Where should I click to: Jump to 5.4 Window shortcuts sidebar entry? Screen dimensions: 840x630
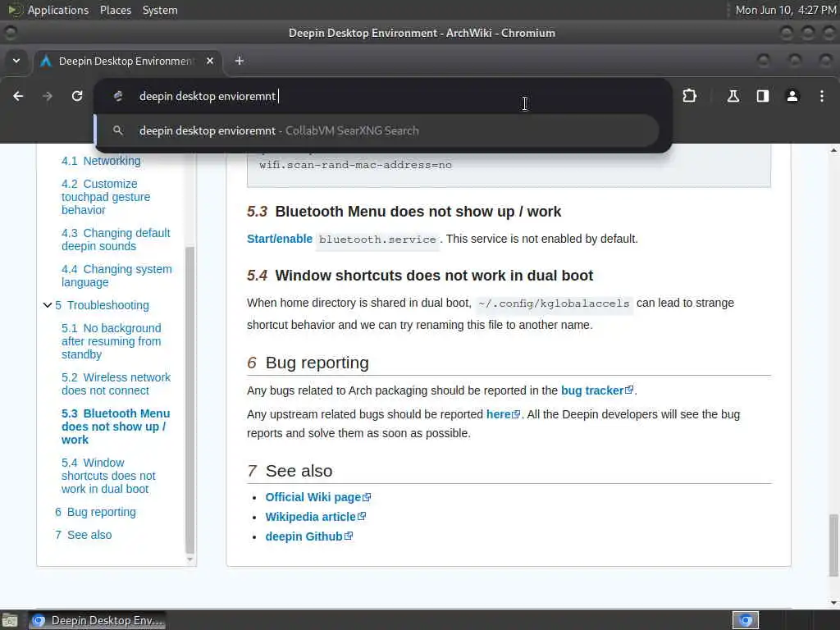[108, 476]
